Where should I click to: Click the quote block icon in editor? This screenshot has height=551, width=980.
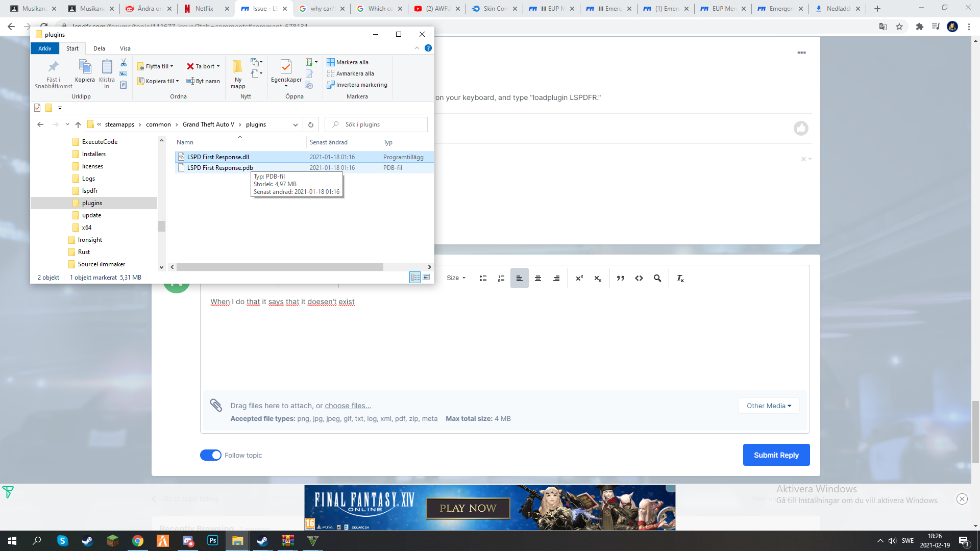point(620,278)
